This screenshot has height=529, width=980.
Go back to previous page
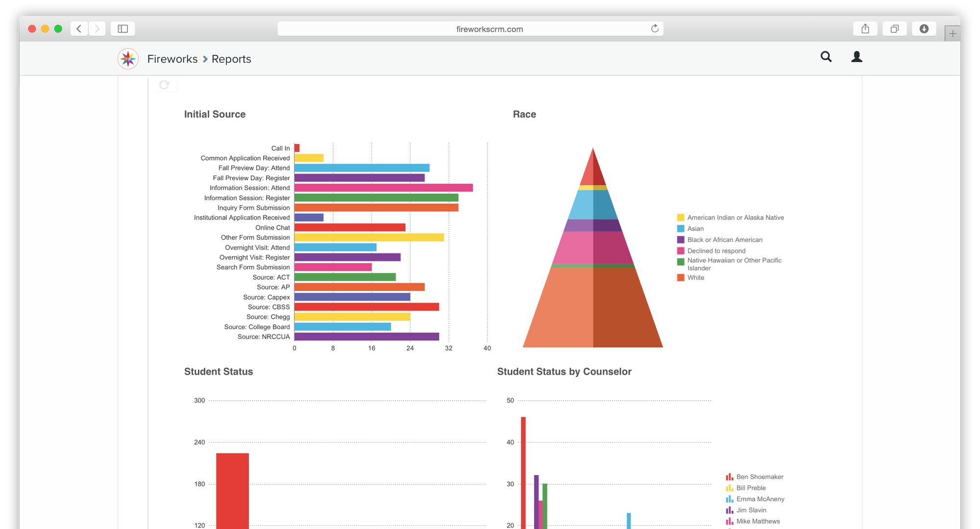(x=79, y=29)
